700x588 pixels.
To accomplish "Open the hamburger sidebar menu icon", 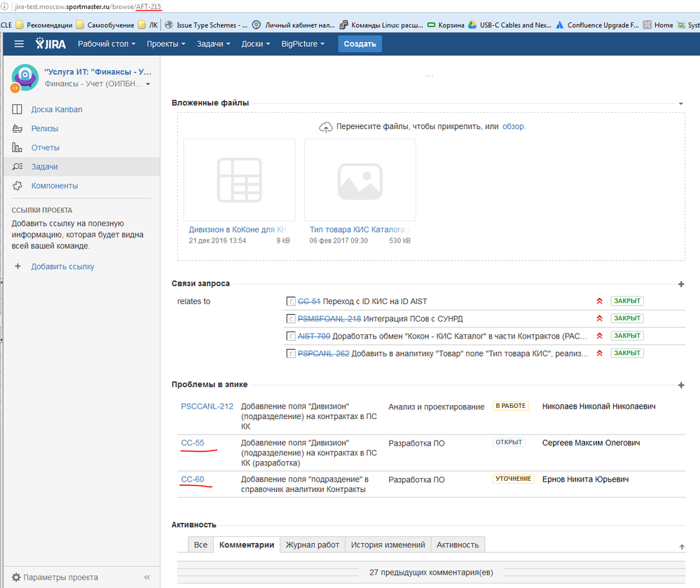I will click(x=19, y=43).
